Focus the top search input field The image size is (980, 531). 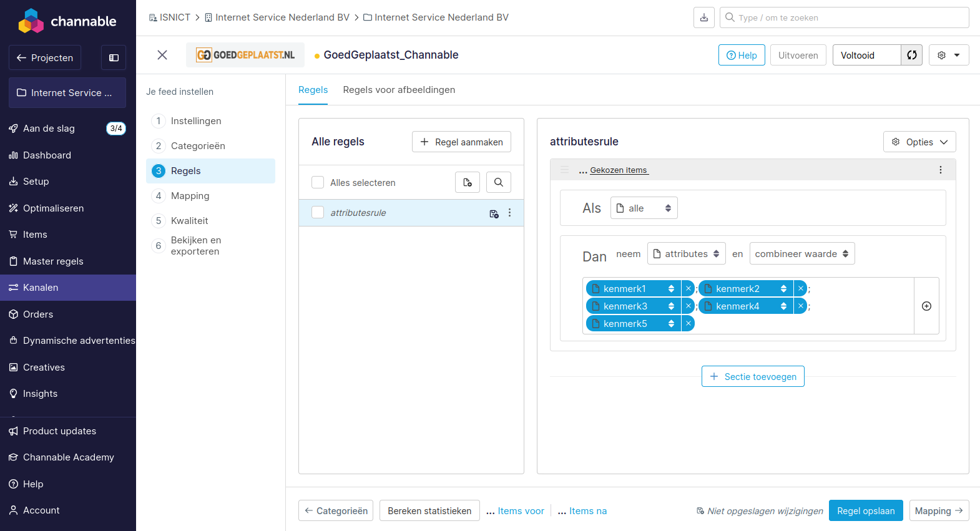(x=849, y=17)
